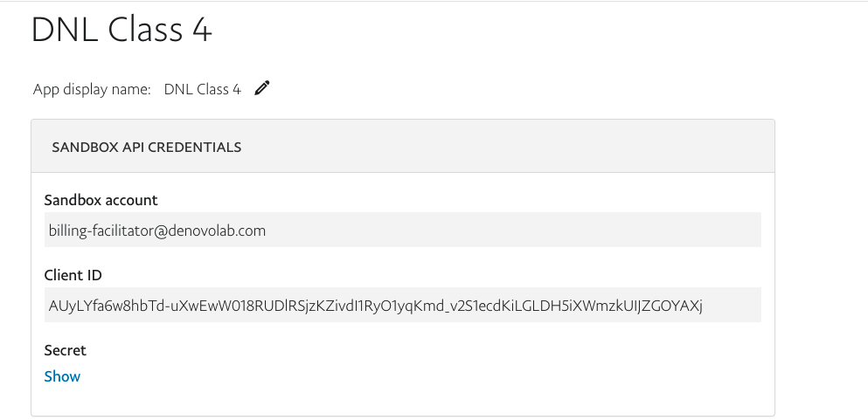The image size is (868, 420).
Task: Click the 'Client ID' label
Action: [73, 275]
